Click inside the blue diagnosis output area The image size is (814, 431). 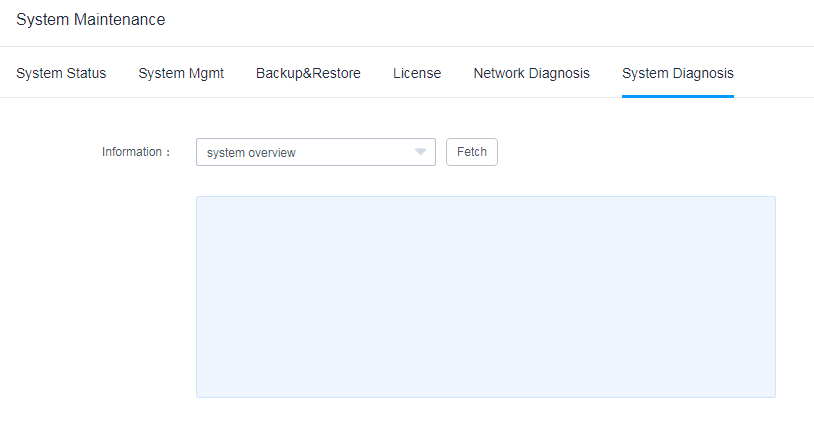486,297
